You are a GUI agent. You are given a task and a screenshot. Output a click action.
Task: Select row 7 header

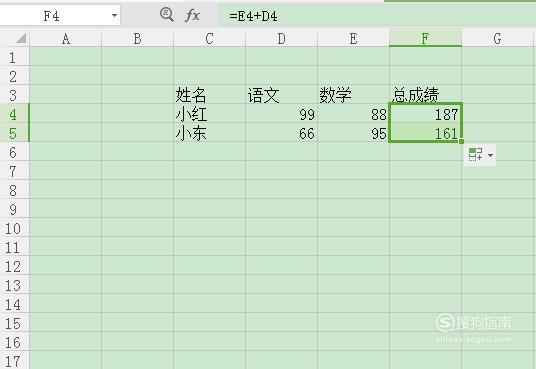pyautogui.click(x=14, y=171)
